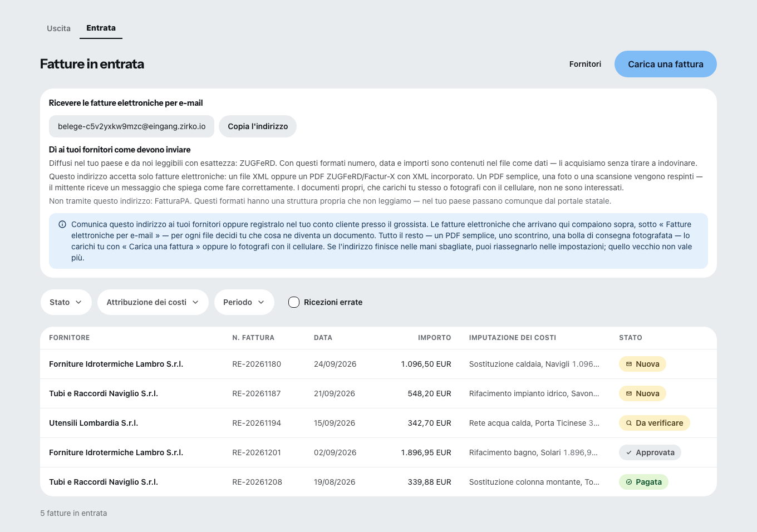Click the Carica una fattura button
Screen dimensions: 757x532
pos(665,64)
